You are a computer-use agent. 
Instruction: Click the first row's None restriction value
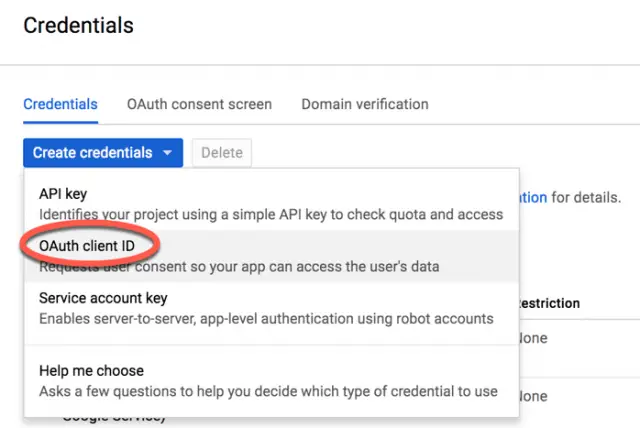534,338
